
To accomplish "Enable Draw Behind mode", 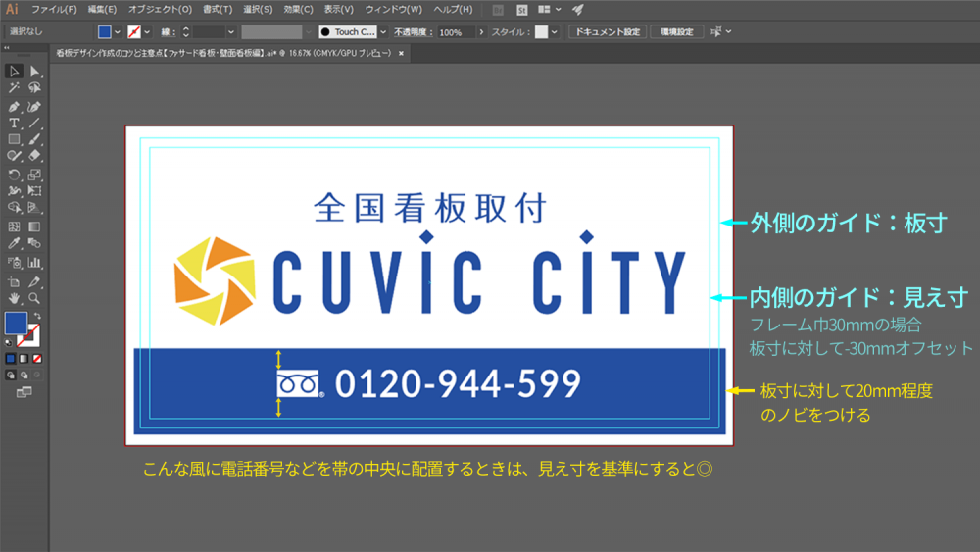I will (24, 376).
